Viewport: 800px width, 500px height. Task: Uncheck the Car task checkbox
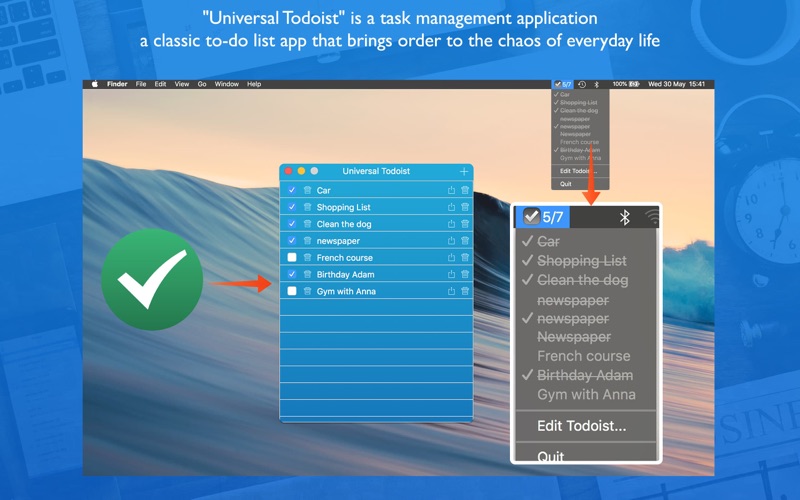pyautogui.click(x=292, y=190)
